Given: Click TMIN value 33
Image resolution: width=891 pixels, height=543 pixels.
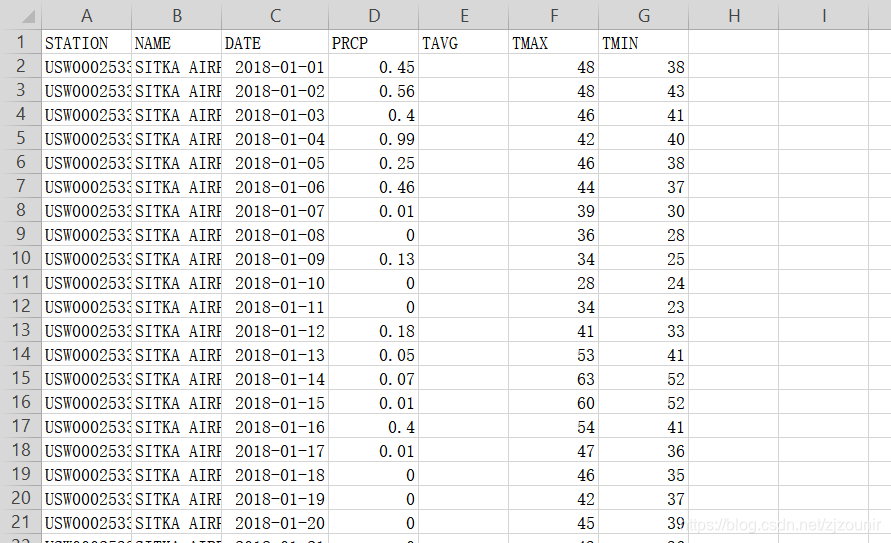Looking at the screenshot, I should 643,331.
